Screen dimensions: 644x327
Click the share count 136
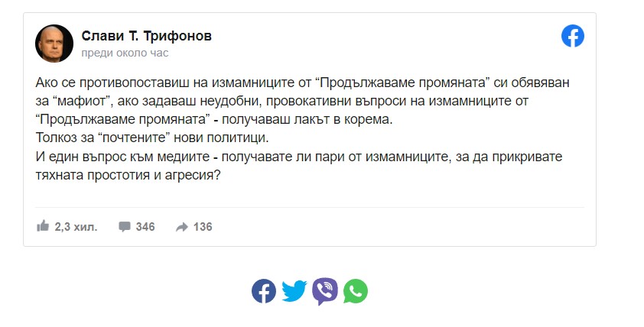pyautogui.click(x=203, y=227)
